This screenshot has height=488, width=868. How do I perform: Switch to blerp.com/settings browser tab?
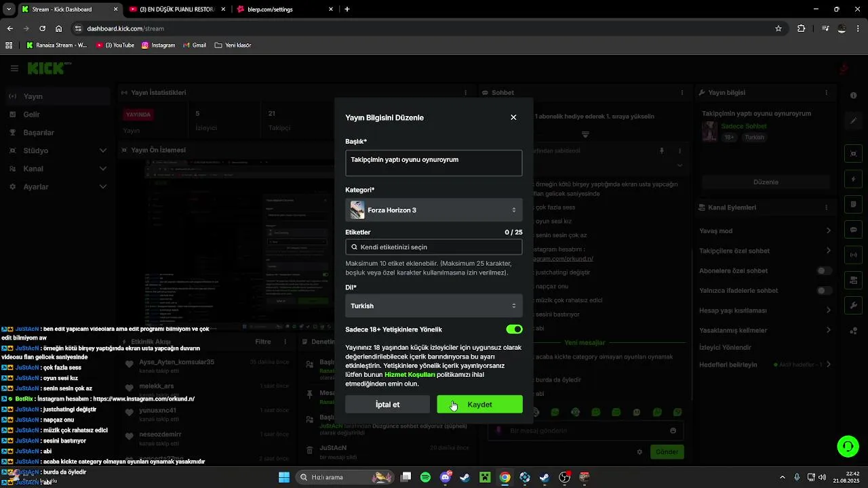click(285, 9)
